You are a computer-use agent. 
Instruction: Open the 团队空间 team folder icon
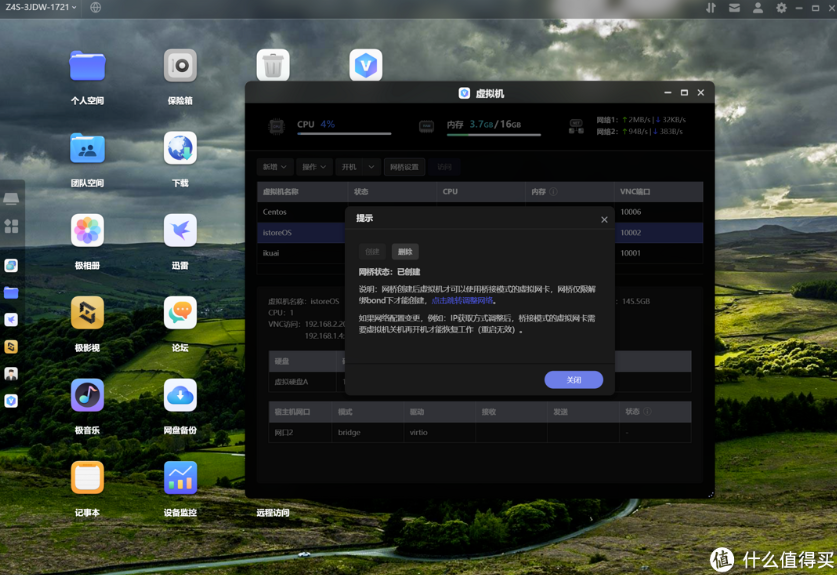[88, 148]
